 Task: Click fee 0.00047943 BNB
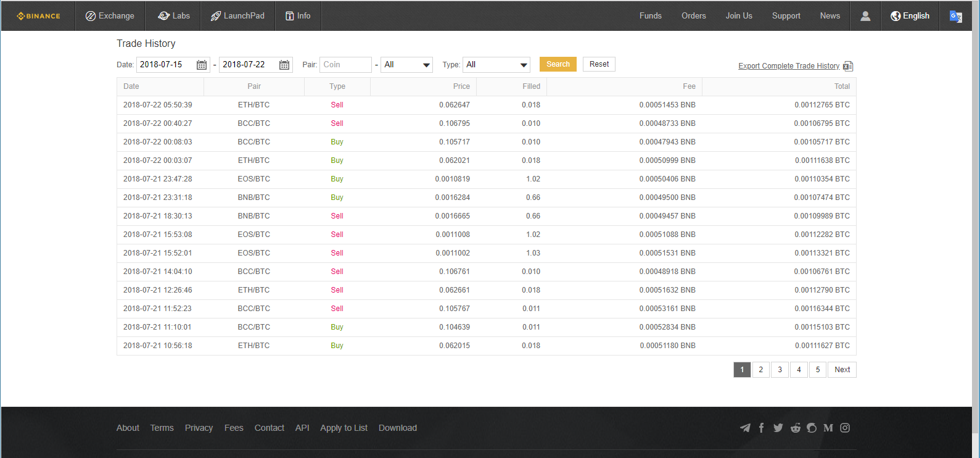coord(667,142)
